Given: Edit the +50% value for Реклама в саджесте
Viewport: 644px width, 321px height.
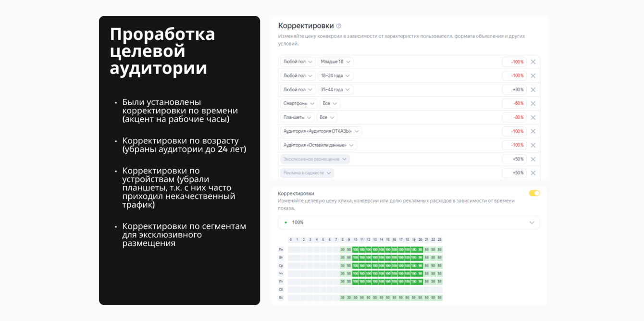Looking at the screenshot, I should tap(514, 173).
